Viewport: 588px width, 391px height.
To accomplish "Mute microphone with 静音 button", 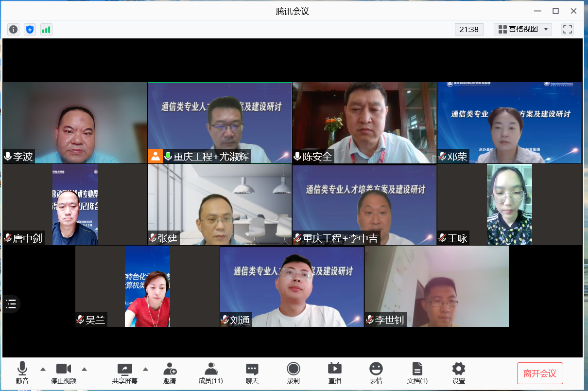I will tap(22, 373).
